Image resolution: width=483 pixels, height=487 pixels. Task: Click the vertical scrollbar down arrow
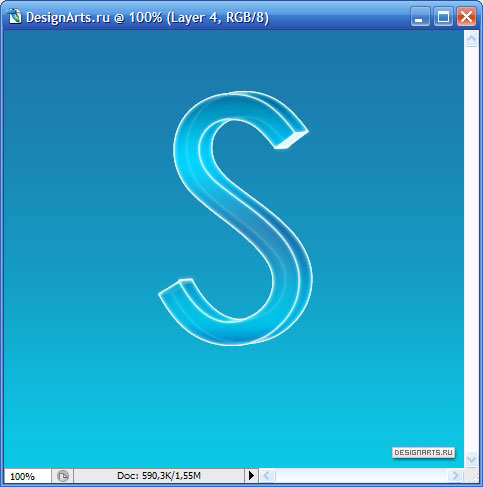[x=471, y=460]
